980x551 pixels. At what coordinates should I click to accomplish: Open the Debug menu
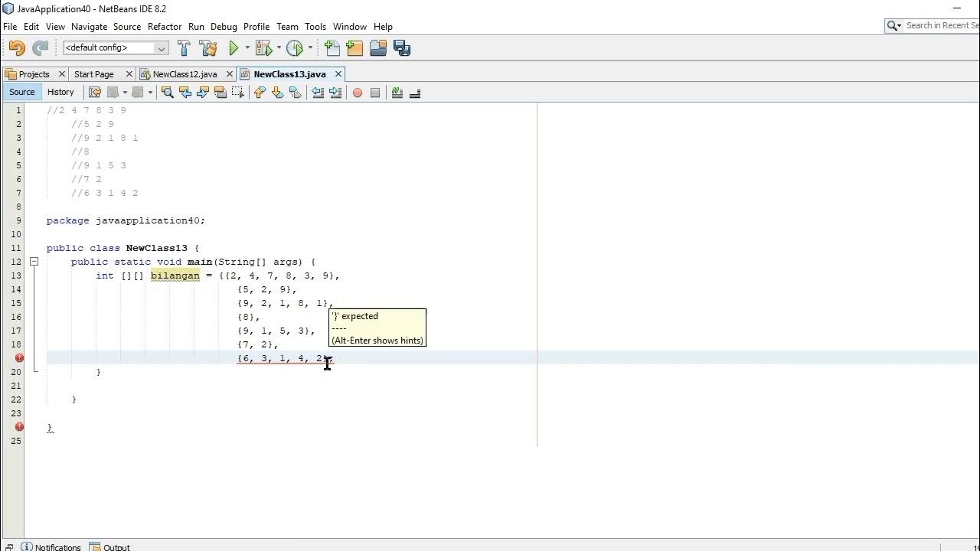tap(224, 26)
